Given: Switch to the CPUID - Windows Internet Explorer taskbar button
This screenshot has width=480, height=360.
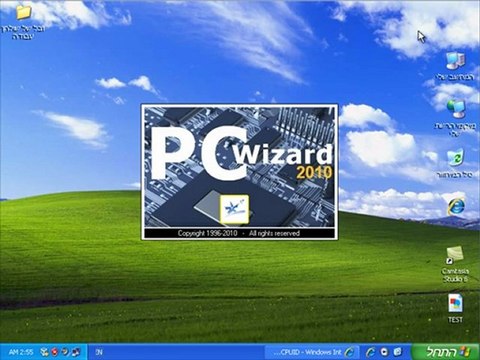Looking at the screenshot, I should coord(312,352).
